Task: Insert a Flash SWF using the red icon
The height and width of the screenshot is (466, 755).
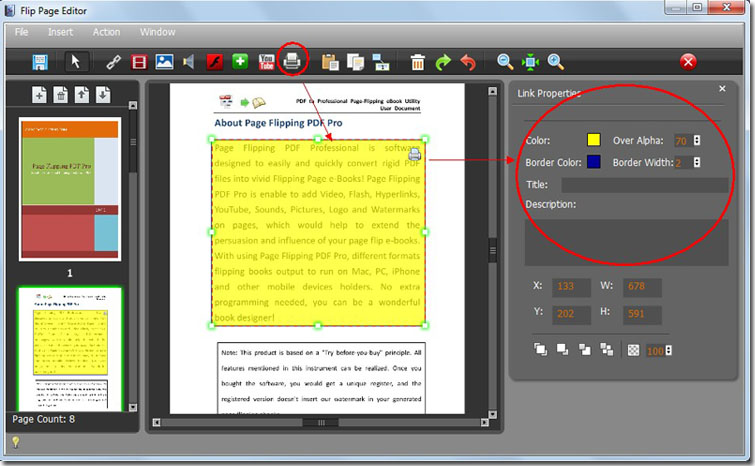Action: coord(214,62)
